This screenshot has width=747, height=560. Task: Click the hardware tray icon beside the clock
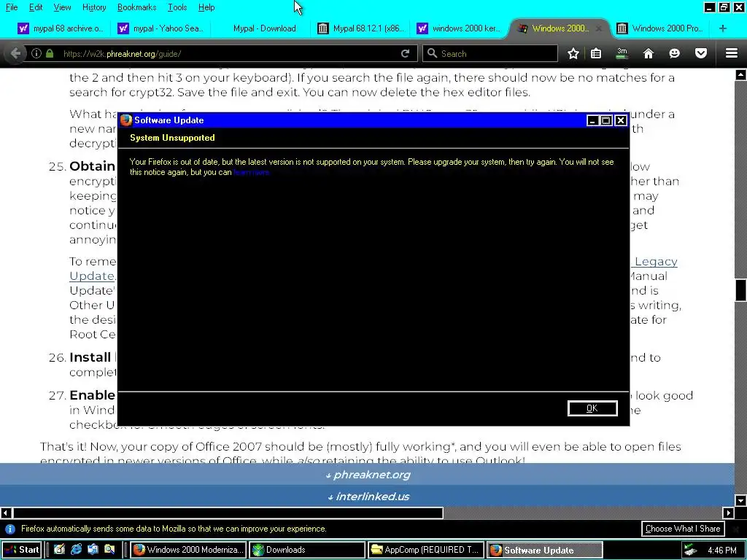pos(690,551)
